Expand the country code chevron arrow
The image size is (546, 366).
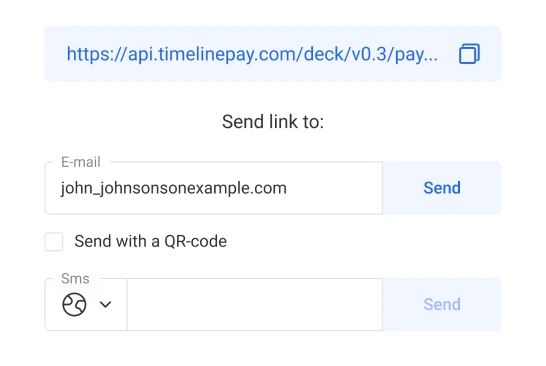[105, 304]
